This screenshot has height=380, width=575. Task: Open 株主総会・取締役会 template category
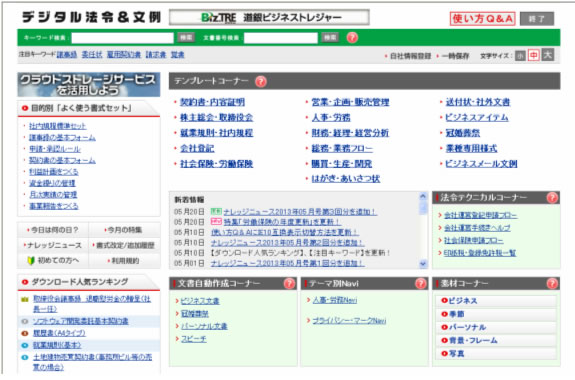[216, 117]
